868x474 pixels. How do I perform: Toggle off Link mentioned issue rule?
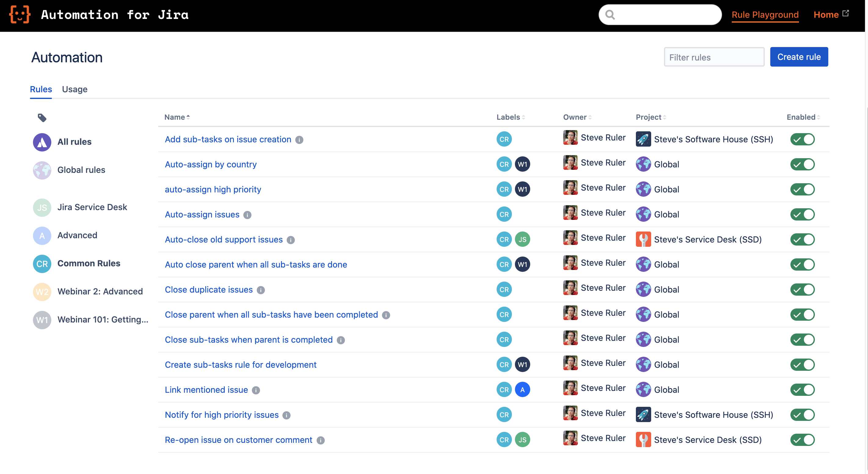pos(802,390)
